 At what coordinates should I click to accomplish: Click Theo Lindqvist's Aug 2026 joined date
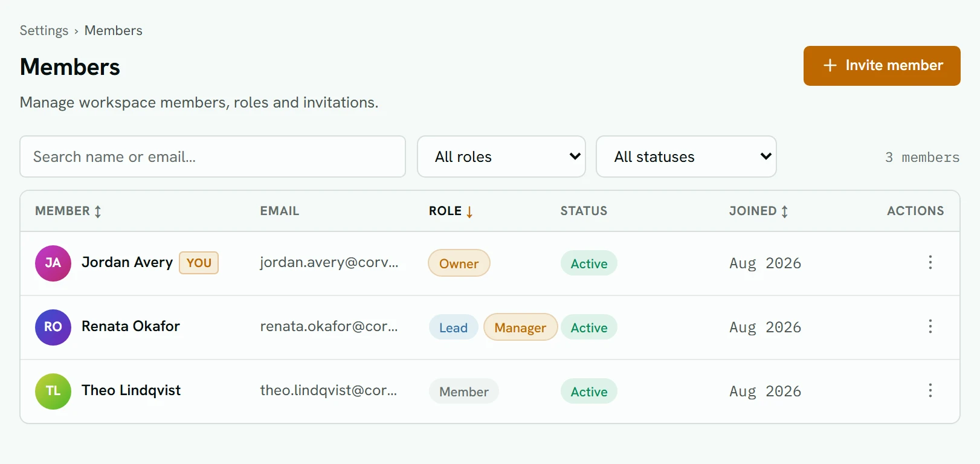[x=766, y=391]
